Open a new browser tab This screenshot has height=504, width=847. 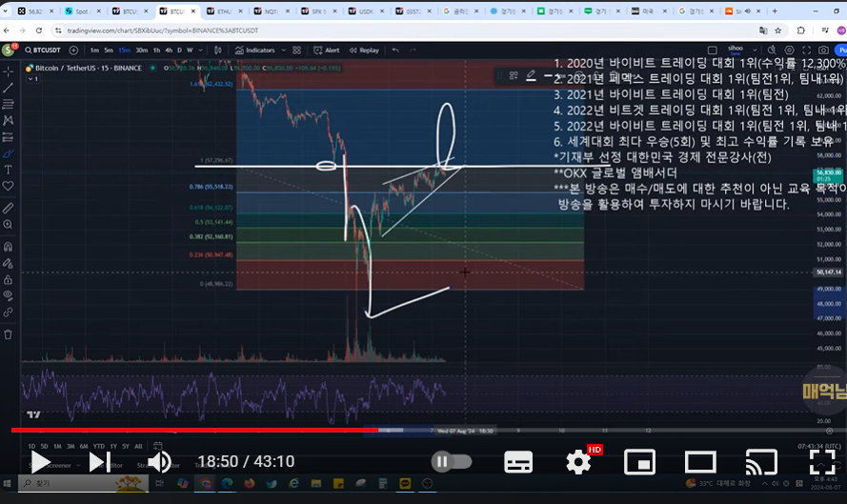[x=775, y=10]
